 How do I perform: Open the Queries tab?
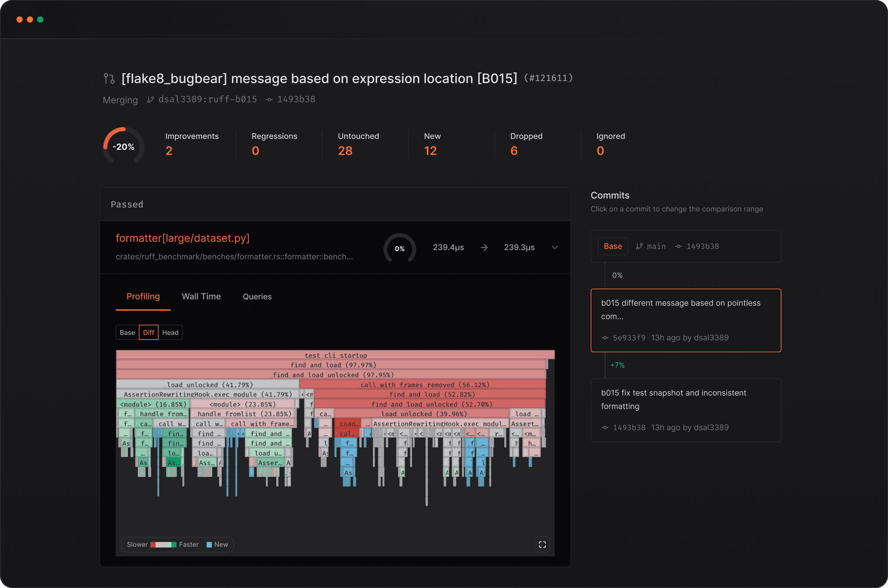pyautogui.click(x=257, y=296)
